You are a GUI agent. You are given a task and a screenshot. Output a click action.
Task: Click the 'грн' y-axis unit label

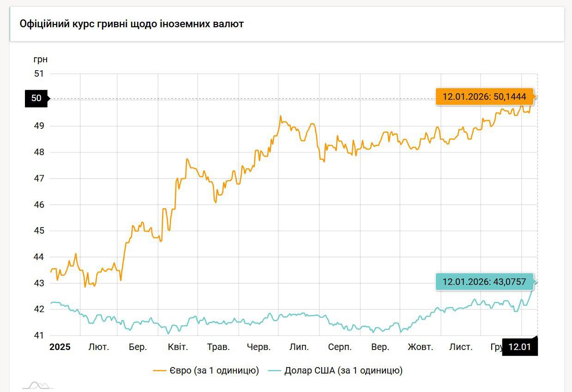point(40,59)
